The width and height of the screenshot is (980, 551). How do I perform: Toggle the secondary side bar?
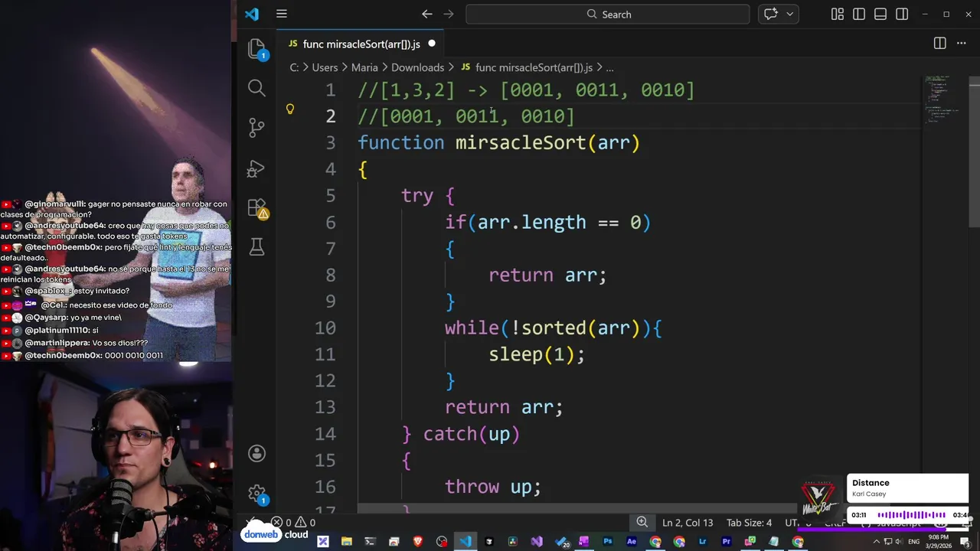point(902,14)
